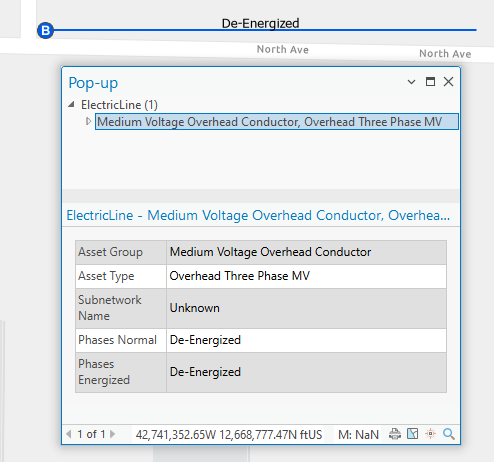Click the gray splitter bar below tree
This screenshot has height=462, width=494.
coord(261,196)
